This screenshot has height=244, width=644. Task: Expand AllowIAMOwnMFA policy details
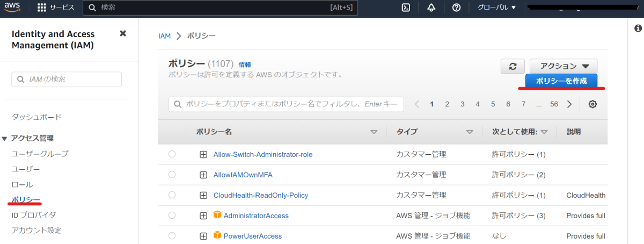[x=203, y=175]
